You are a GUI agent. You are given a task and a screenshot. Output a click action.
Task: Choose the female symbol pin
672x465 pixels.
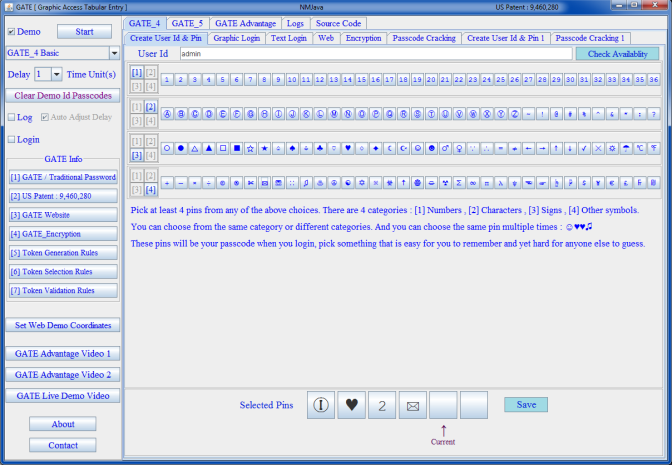click(x=459, y=148)
